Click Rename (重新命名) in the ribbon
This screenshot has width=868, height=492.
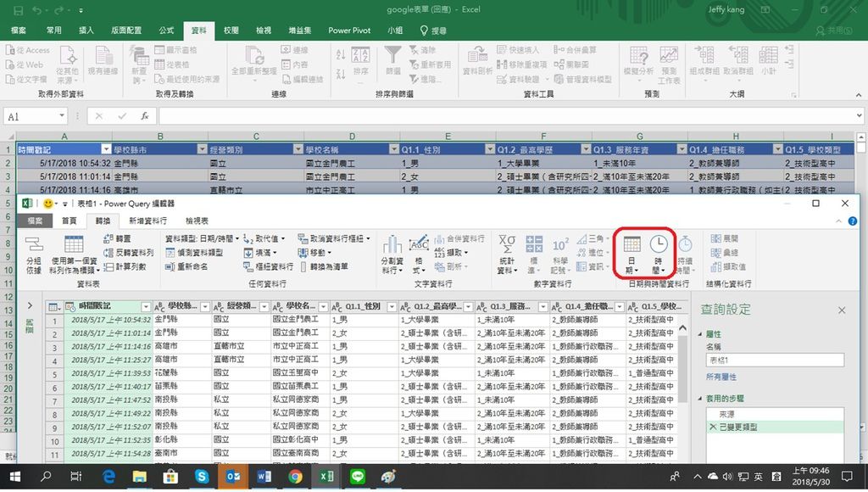coord(186,266)
